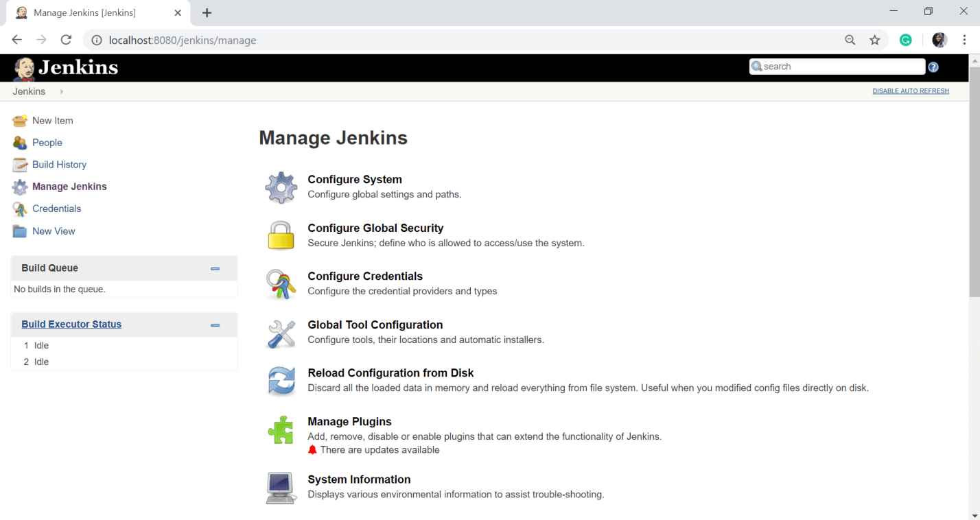The width and height of the screenshot is (980, 520).
Task: Click the Manage Jenkins page heading
Action: pyautogui.click(x=333, y=138)
